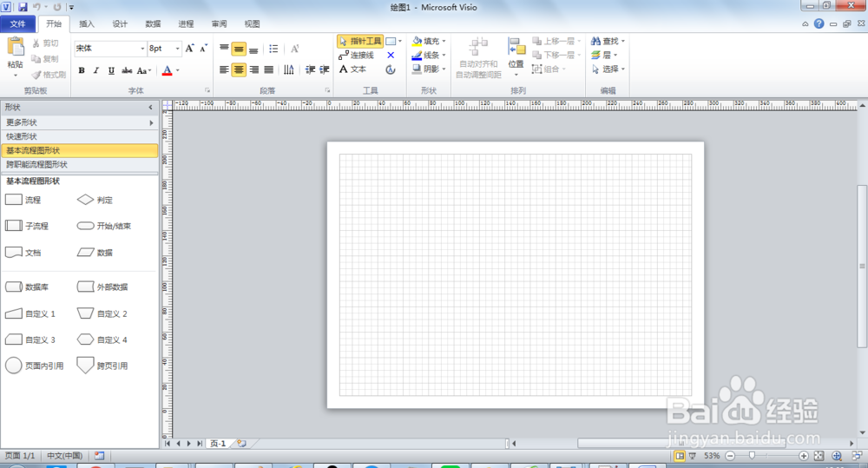Toggle center paragraph alignment
The height and width of the screenshot is (468, 868).
tap(239, 69)
